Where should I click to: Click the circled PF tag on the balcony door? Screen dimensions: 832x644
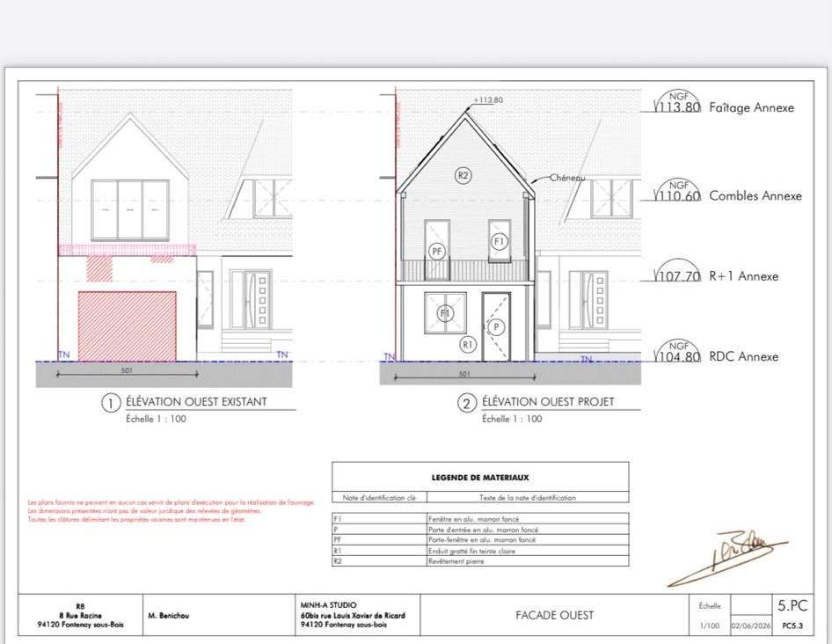click(437, 252)
